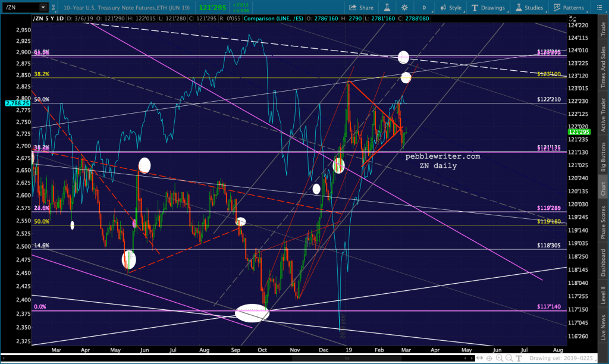609x364 pixels.
Task: Click the 124'220 value on the right price axis
Action: tap(578, 25)
